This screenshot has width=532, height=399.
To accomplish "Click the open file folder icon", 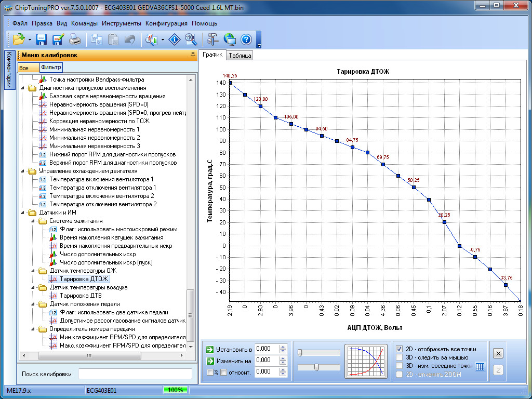I will 18,39.
